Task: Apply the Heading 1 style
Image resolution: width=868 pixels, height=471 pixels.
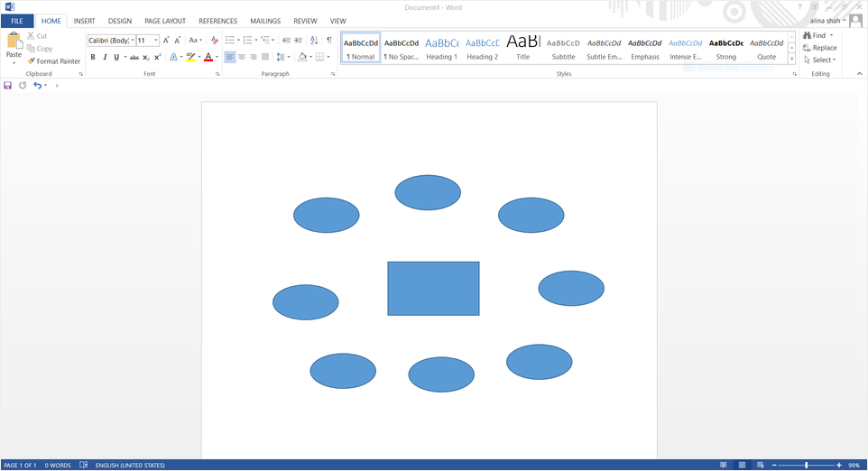Action: tap(441, 48)
